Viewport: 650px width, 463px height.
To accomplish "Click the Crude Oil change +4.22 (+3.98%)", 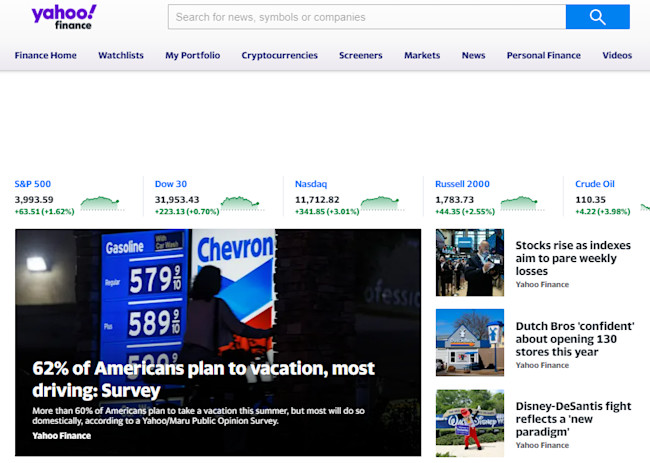I will point(603,211).
